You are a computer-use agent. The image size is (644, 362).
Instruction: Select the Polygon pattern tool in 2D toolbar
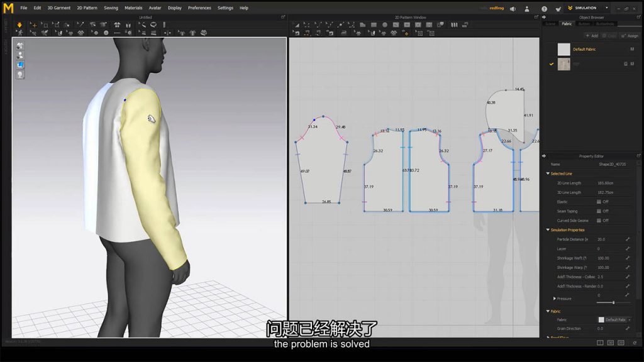pos(363,25)
